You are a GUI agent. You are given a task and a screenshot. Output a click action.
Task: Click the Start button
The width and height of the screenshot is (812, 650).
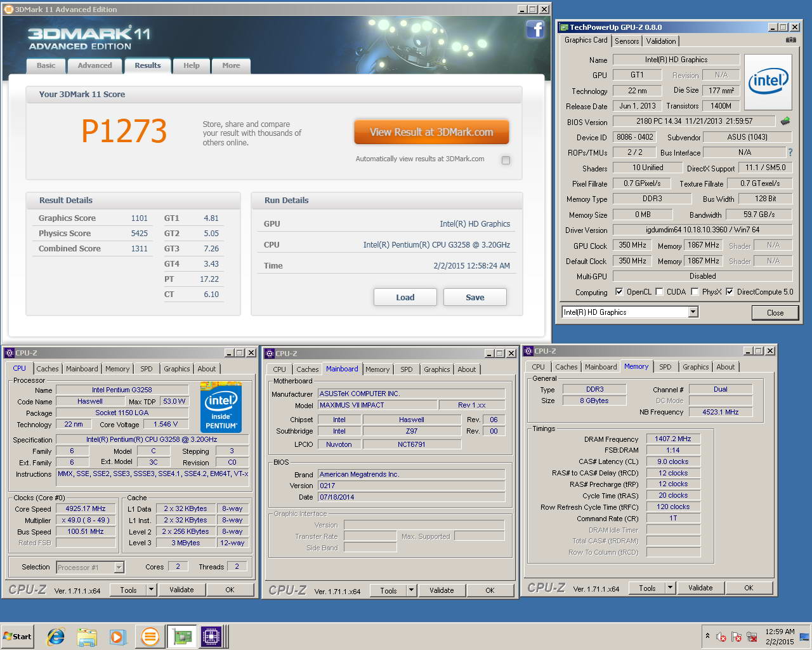click(x=17, y=637)
